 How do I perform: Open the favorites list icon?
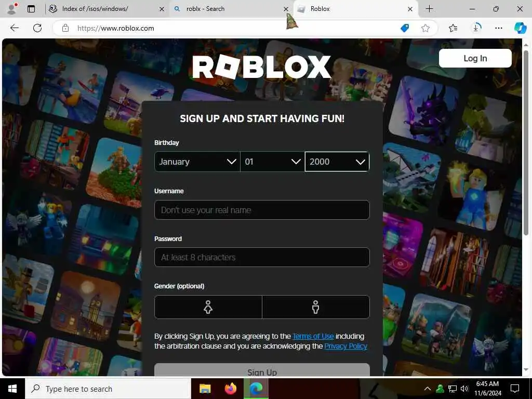pyautogui.click(x=453, y=28)
